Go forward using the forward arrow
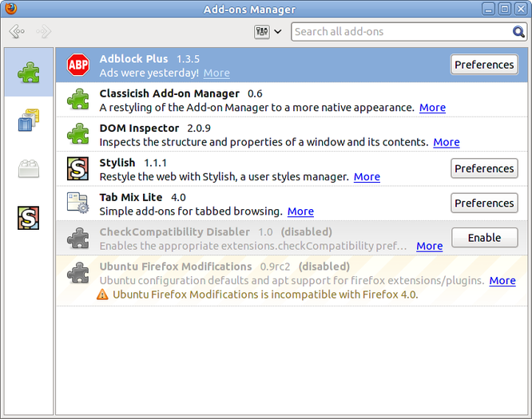The image size is (532, 419). pyautogui.click(x=44, y=32)
